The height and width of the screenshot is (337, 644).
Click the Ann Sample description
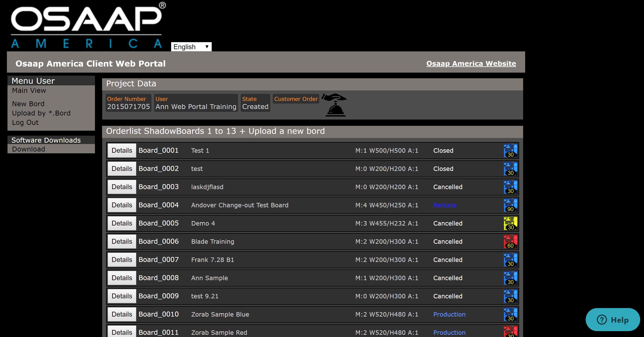[x=210, y=278]
